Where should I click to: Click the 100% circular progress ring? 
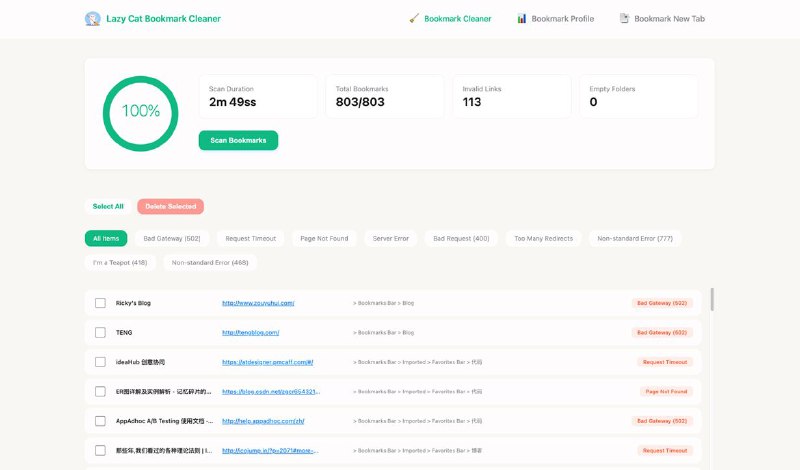pos(141,111)
